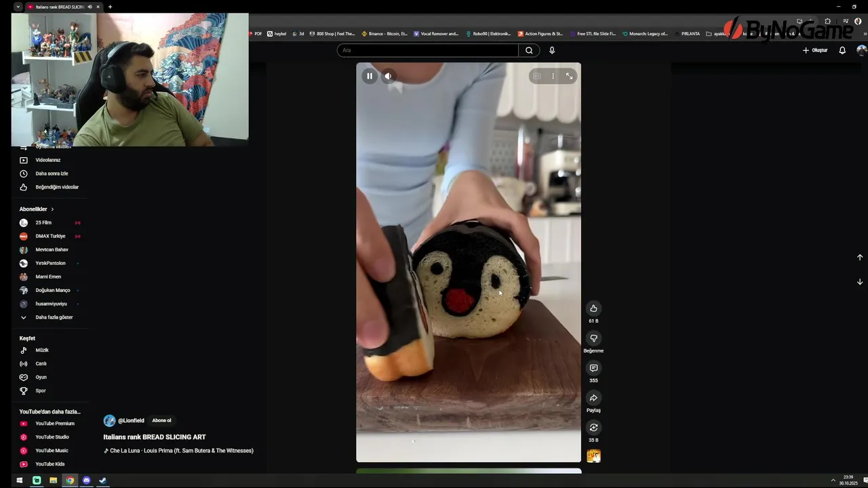Click the YouTube search field (Ara)
868x488 pixels.
[x=428, y=50]
